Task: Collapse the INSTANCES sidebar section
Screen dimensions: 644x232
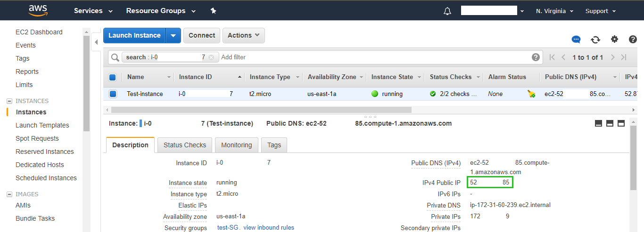Action: pos(9,101)
